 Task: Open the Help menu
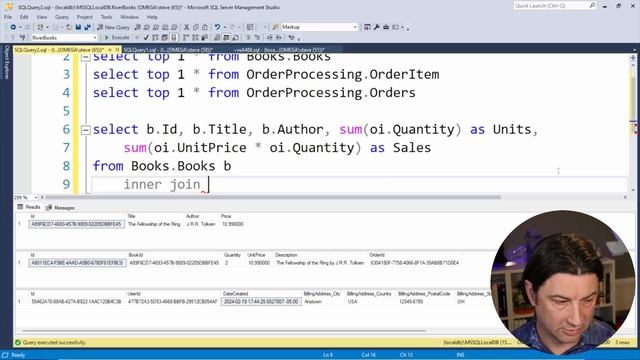point(152,17)
